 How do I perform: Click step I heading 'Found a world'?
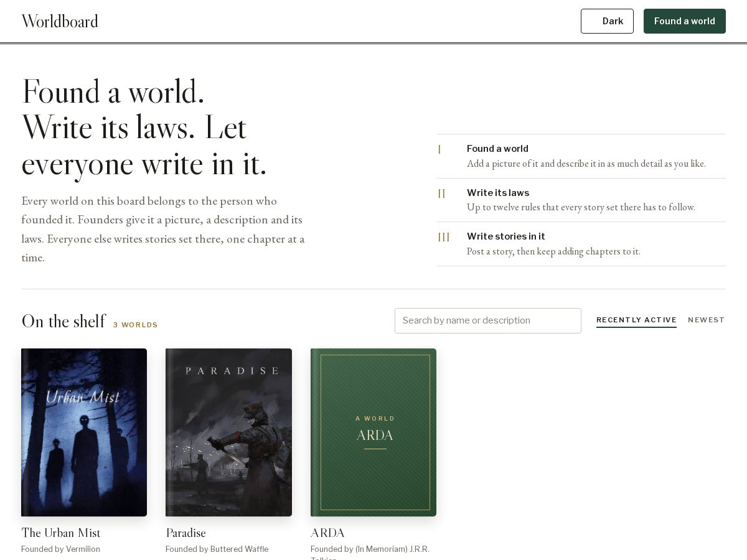[497, 149]
